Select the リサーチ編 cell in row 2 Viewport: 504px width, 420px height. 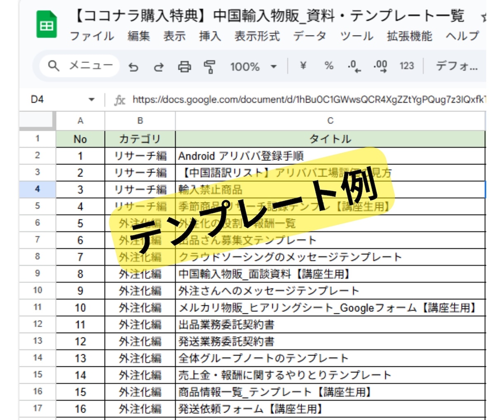click(140, 156)
